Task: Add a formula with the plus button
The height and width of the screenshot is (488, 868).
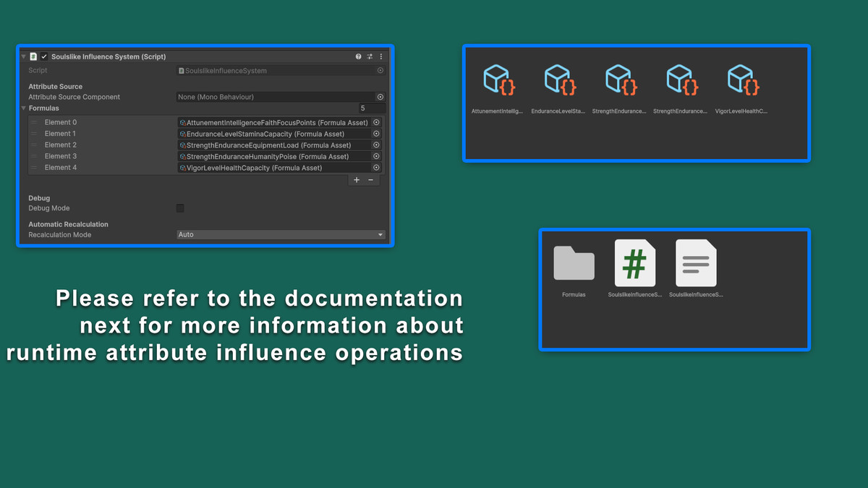Action: click(x=357, y=180)
